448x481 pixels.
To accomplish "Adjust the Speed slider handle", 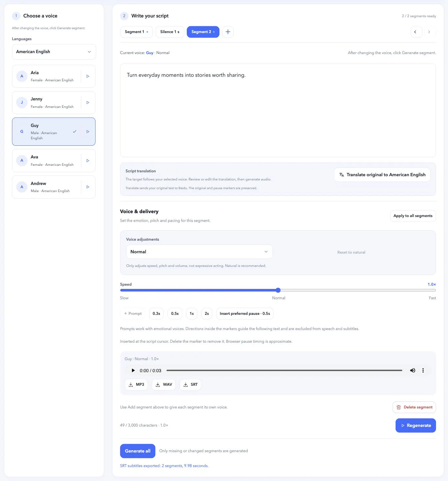I will [278, 290].
